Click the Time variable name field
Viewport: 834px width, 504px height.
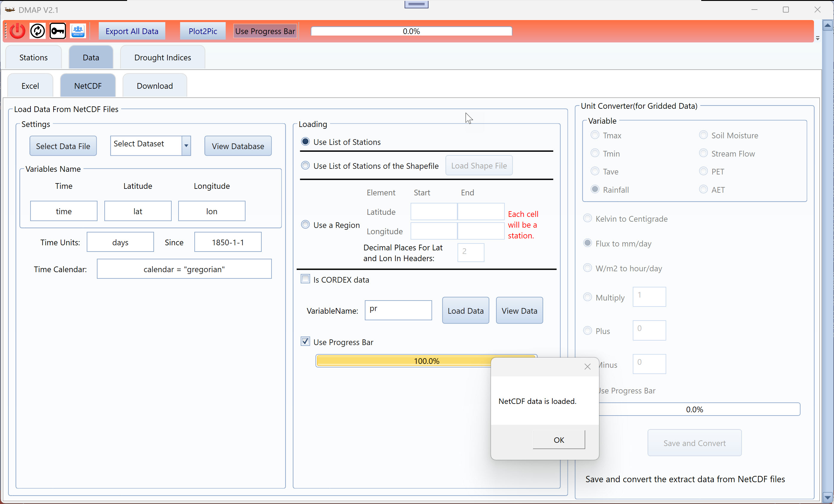64,211
